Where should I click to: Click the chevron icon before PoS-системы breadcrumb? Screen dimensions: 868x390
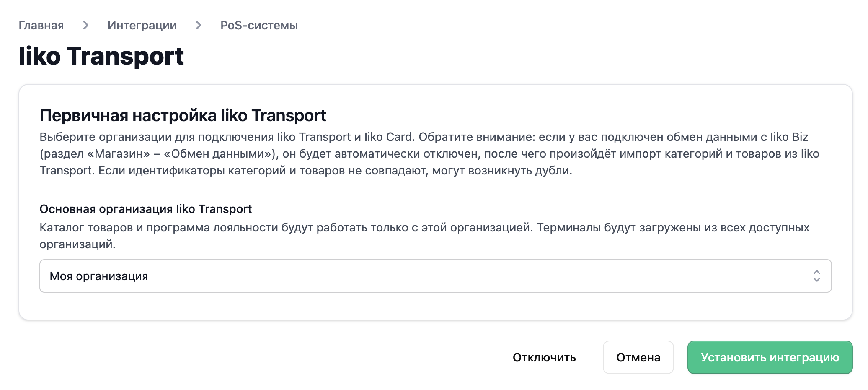click(x=199, y=25)
